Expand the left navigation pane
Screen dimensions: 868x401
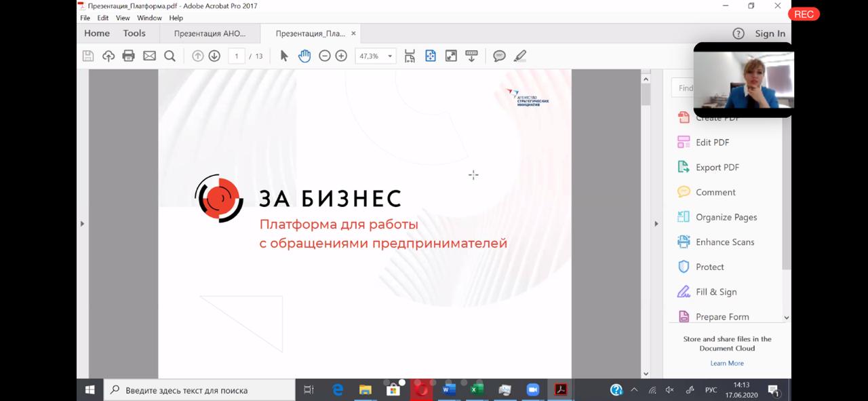pos(82,223)
